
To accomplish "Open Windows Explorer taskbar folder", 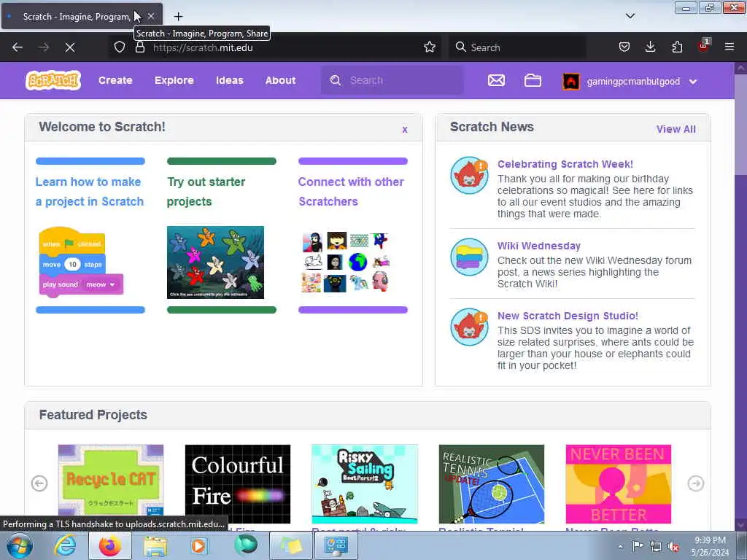I will coord(155,545).
